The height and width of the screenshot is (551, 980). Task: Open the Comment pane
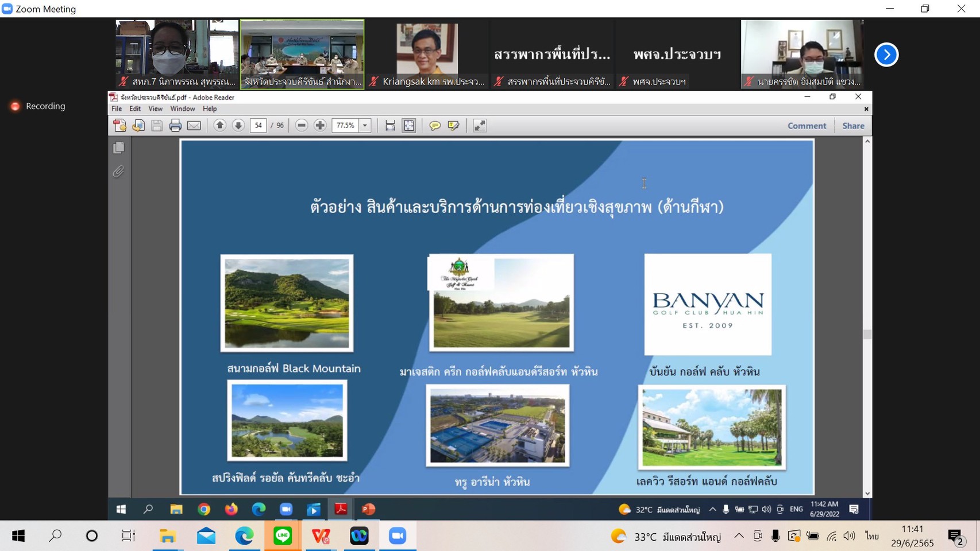[x=807, y=126]
